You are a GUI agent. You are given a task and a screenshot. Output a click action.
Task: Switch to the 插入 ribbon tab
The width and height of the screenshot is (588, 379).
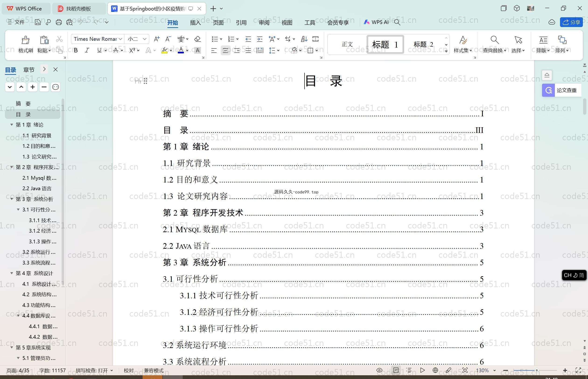[195, 23]
